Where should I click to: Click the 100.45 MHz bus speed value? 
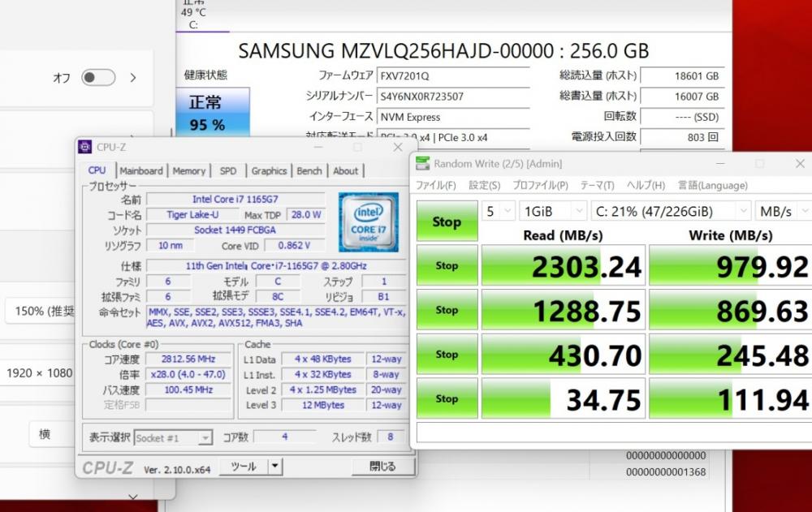pos(188,389)
